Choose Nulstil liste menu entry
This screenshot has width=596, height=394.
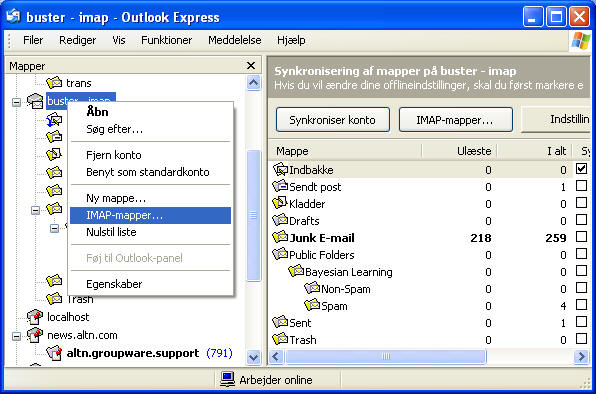150,232
